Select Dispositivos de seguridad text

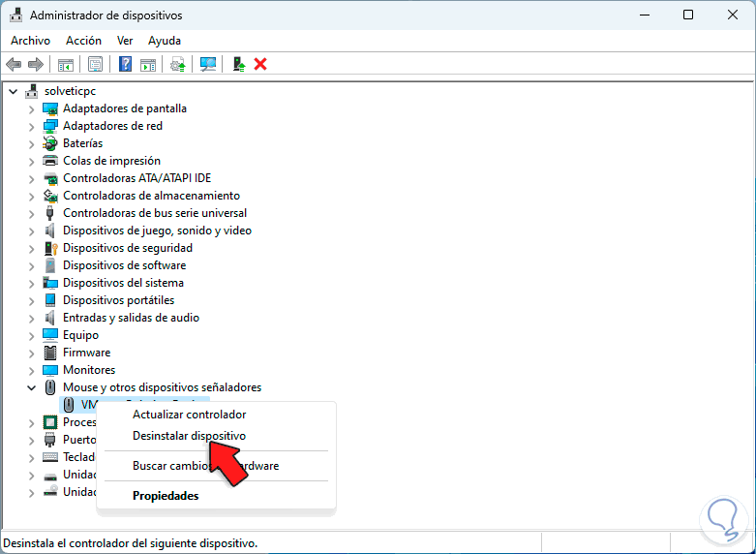[128, 248]
